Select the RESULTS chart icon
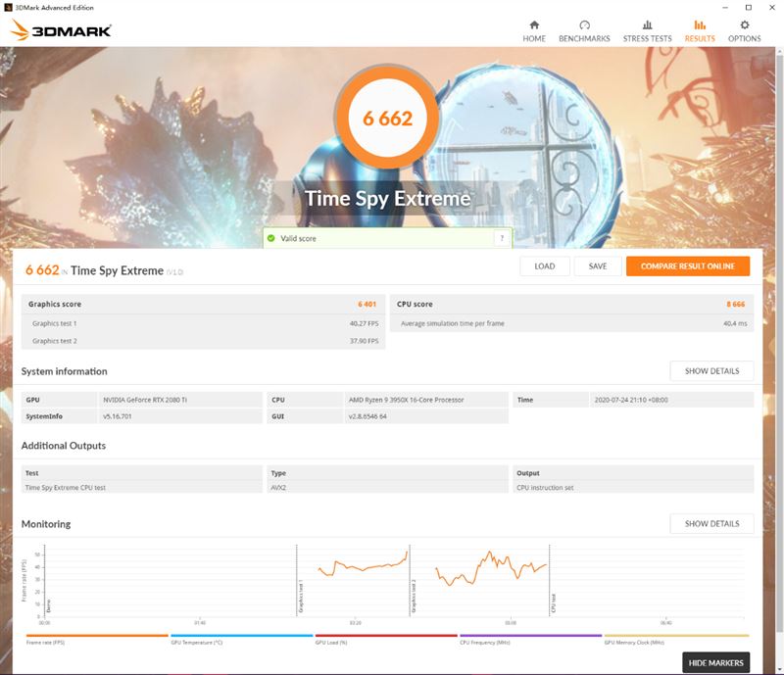Image resolution: width=784 pixels, height=675 pixels. 700,25
